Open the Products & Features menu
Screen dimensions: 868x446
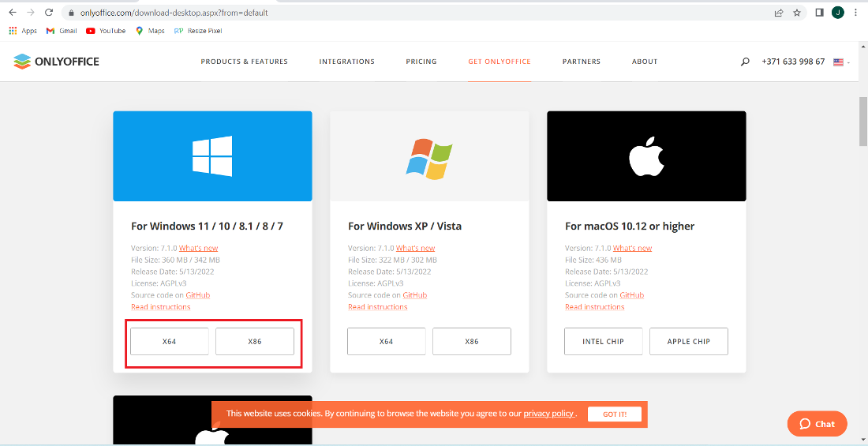[x=244, y=62]
